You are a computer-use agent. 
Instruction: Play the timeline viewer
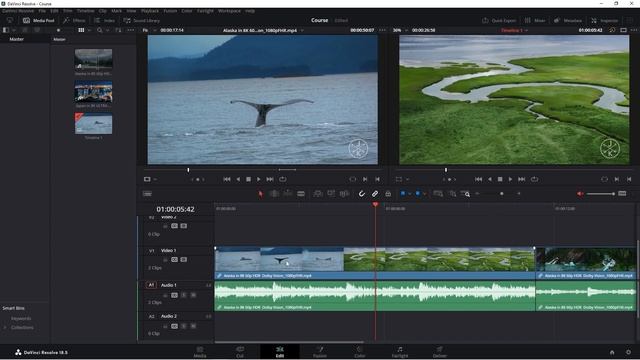(x=510, y=179)
